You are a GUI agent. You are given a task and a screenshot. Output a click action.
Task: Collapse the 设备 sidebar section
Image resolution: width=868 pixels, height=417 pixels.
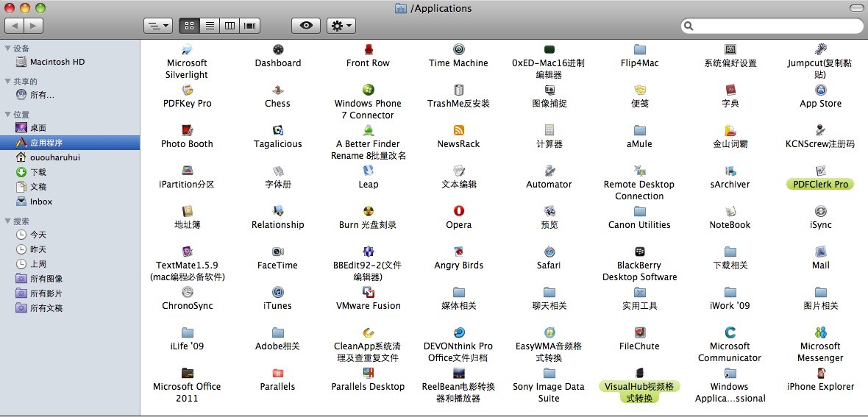(7, 49)
